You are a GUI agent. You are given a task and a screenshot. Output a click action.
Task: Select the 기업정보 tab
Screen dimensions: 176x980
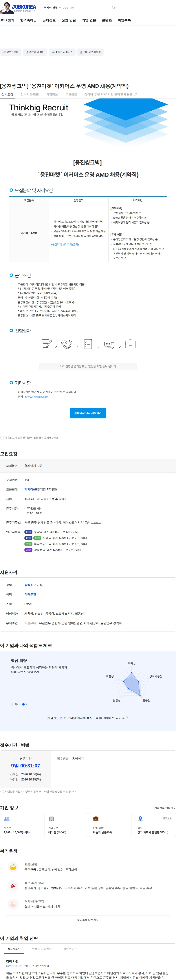tap(52, 94)
